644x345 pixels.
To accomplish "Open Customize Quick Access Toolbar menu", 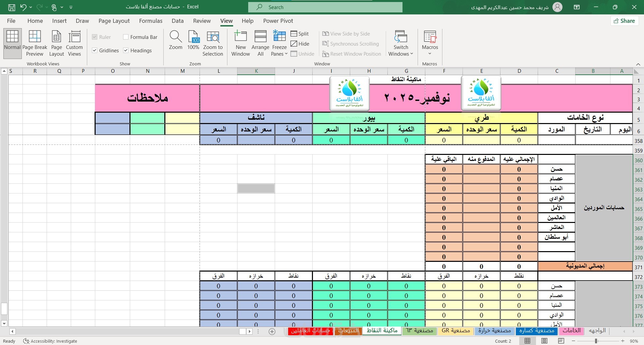I will coord(71,7).
